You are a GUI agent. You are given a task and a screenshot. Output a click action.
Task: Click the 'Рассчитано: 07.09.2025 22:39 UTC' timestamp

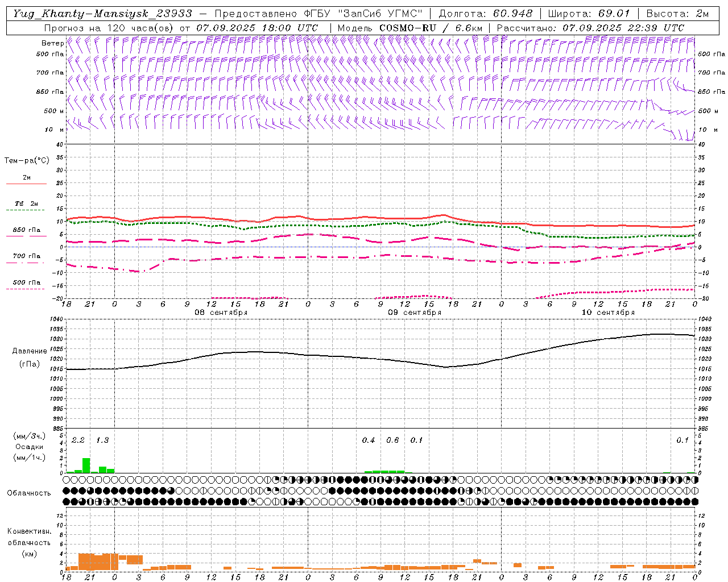pyautogui.click(x=590, y=27)
